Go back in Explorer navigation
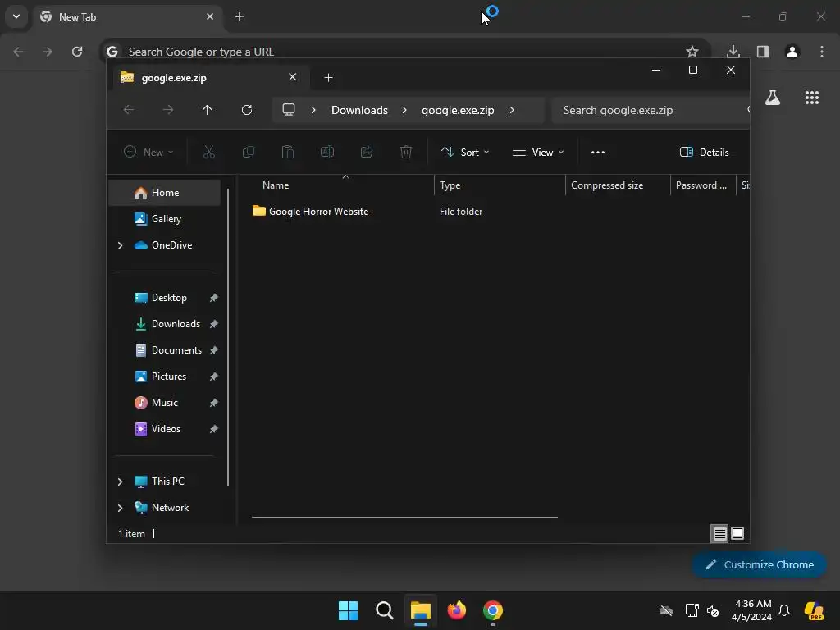This screenshot has width=840, height=630. pyautogui.click(x=129, y=110)
